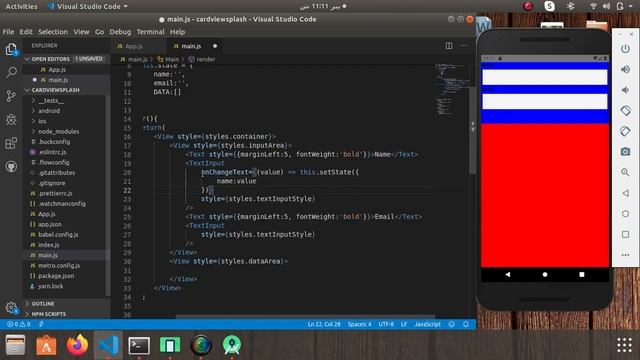The height and width of the screenshot is (360, 640).
Task: Expand the node_modules folder
Action: [58, 131]
